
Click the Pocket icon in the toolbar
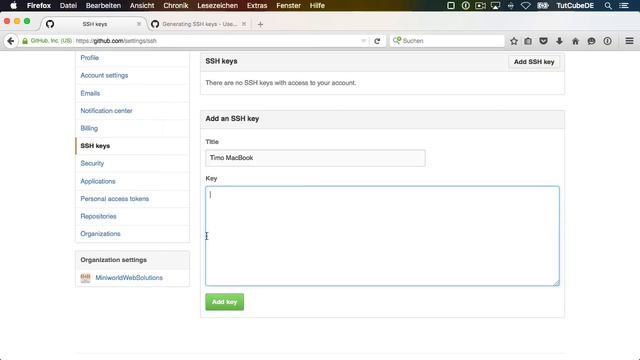point(543,41)
